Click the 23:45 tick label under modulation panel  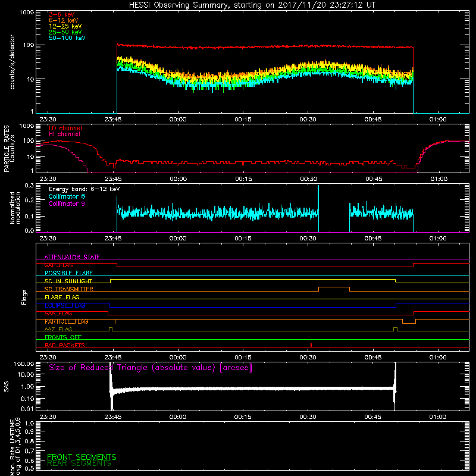113,239
